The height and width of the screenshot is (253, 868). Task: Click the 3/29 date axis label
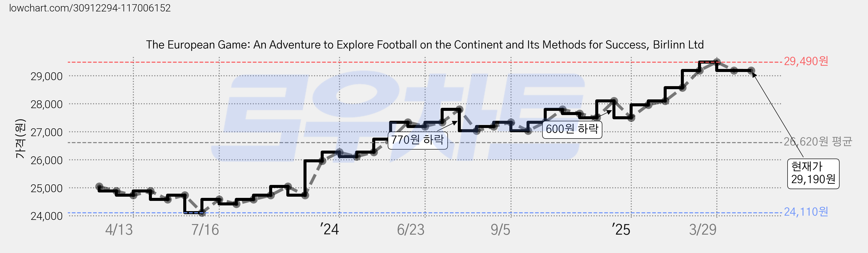[703, 230]
